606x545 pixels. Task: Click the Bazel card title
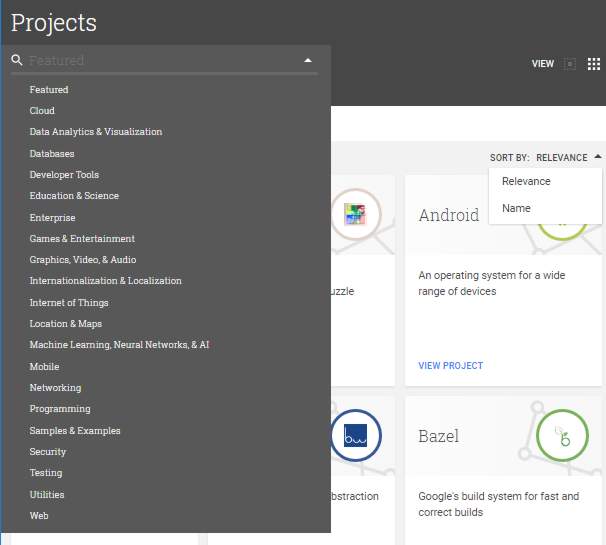click(439, 436)
